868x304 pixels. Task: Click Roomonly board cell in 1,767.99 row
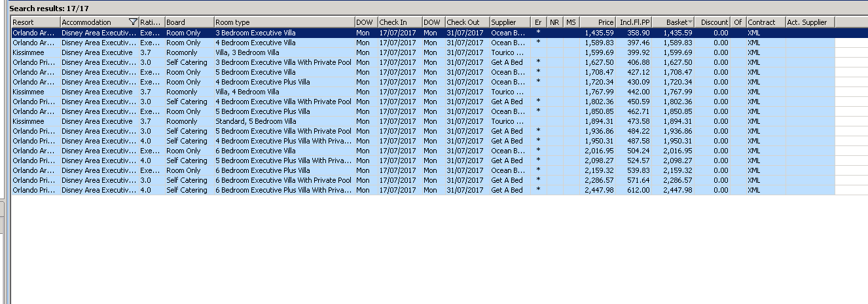pos(189,92)
